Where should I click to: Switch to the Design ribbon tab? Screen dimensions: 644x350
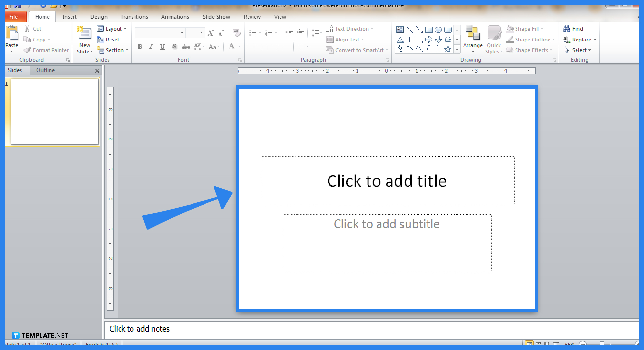(x=99, y=17)
